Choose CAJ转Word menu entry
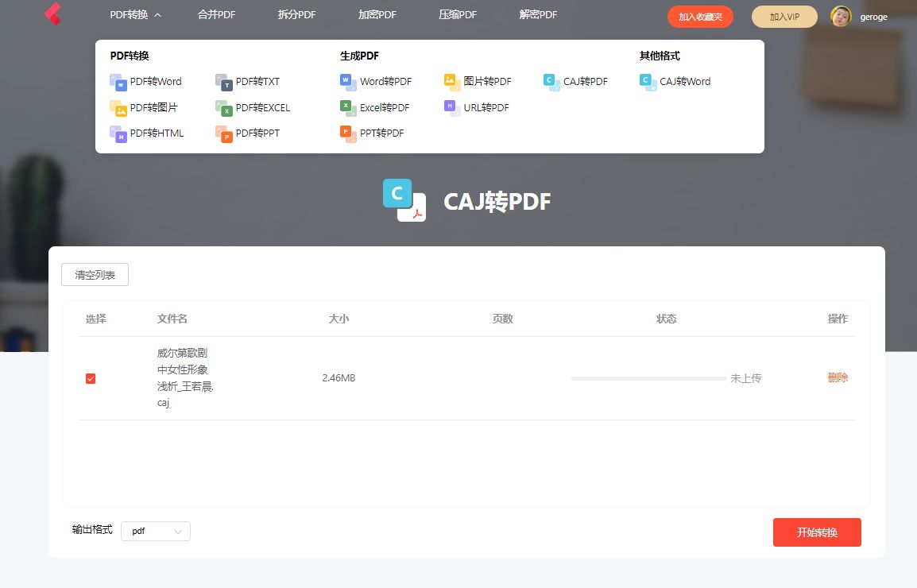This screenshot has width=917, height=588. click(x=685, y=82)
